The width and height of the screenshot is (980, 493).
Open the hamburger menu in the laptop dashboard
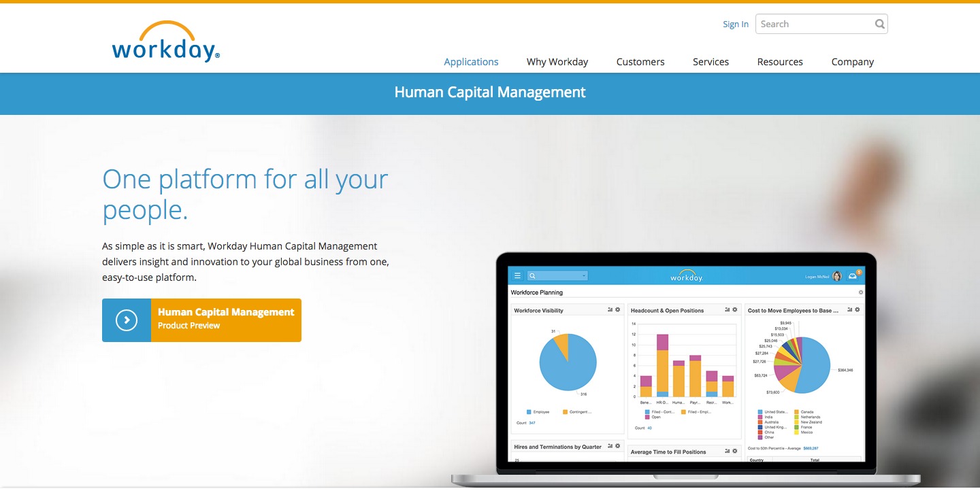coord(517,275)
